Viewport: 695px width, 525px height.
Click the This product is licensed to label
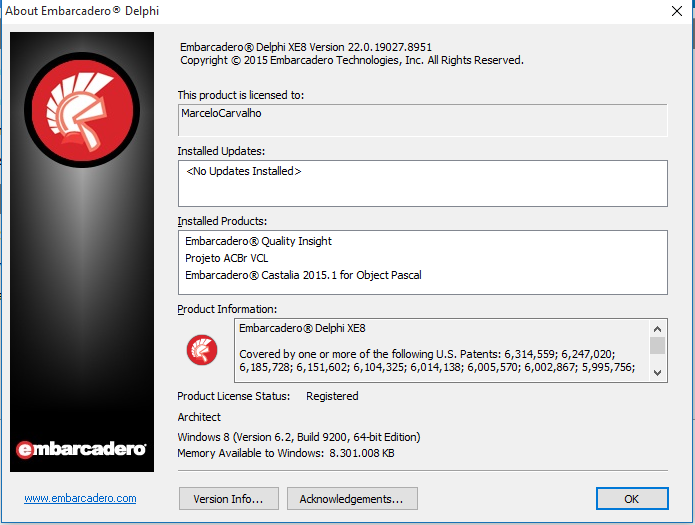click(x=241, y=95)
